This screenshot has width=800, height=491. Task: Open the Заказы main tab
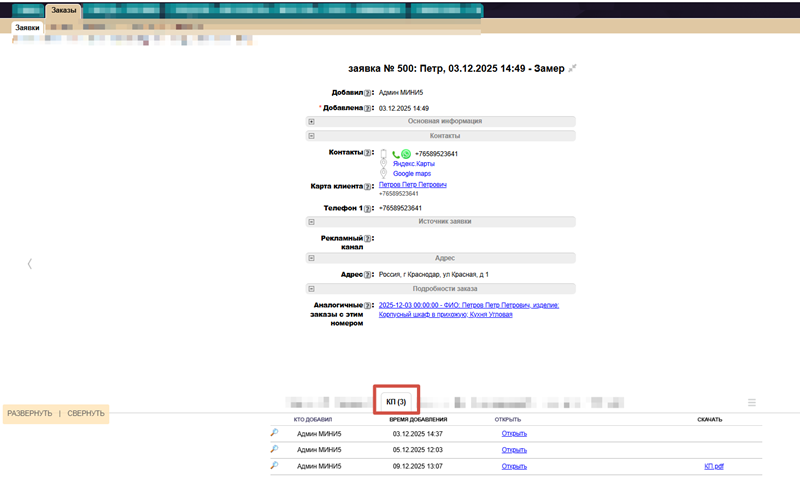coord(63,10)
